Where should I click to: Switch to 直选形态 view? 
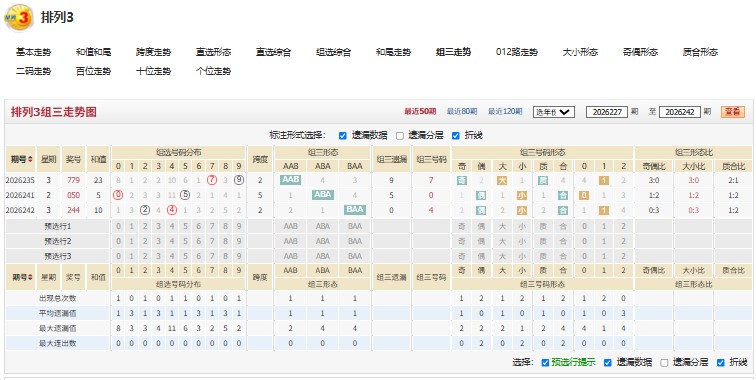tap(213, 52)
